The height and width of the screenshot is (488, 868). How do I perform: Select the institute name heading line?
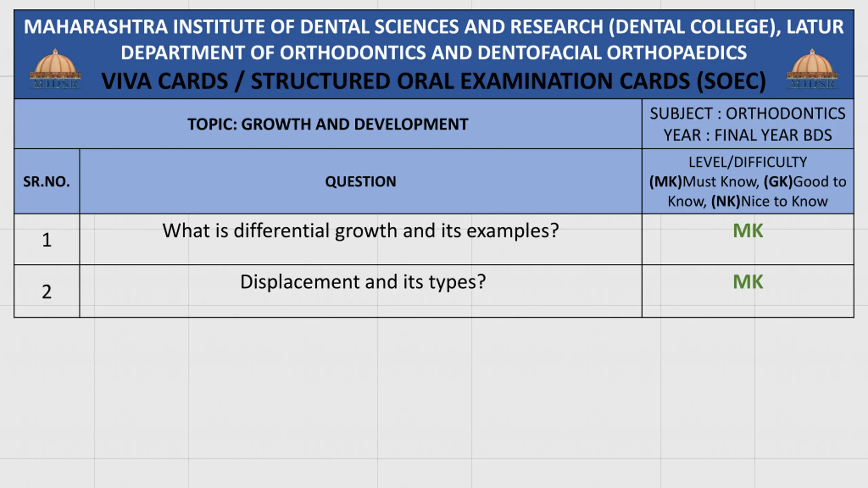click(434, 27)
